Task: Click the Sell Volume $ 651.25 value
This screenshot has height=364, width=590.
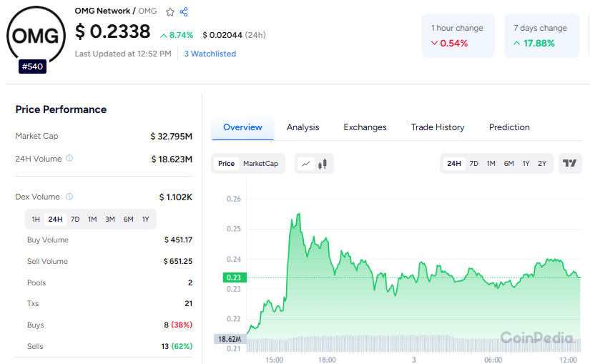Action: pos(178,261)
